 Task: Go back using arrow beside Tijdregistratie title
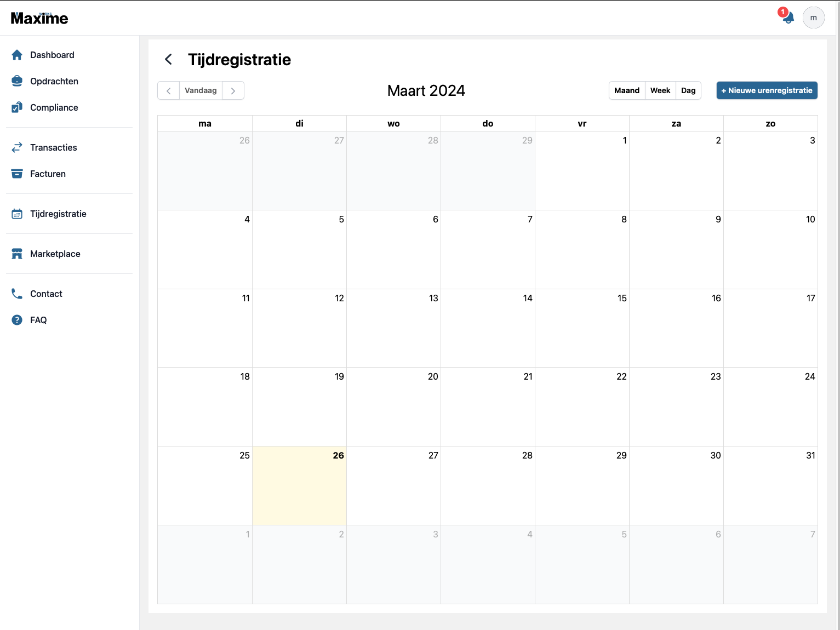click(169, 59)
